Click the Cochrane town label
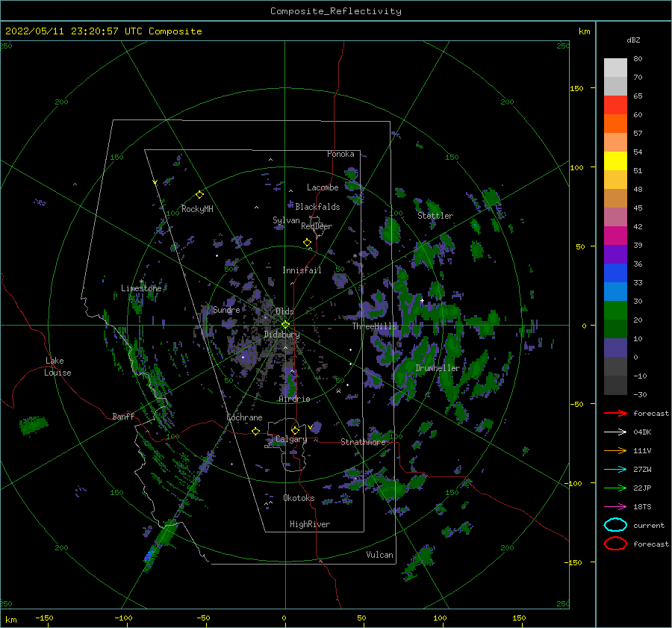 click(x=244, y=417)
